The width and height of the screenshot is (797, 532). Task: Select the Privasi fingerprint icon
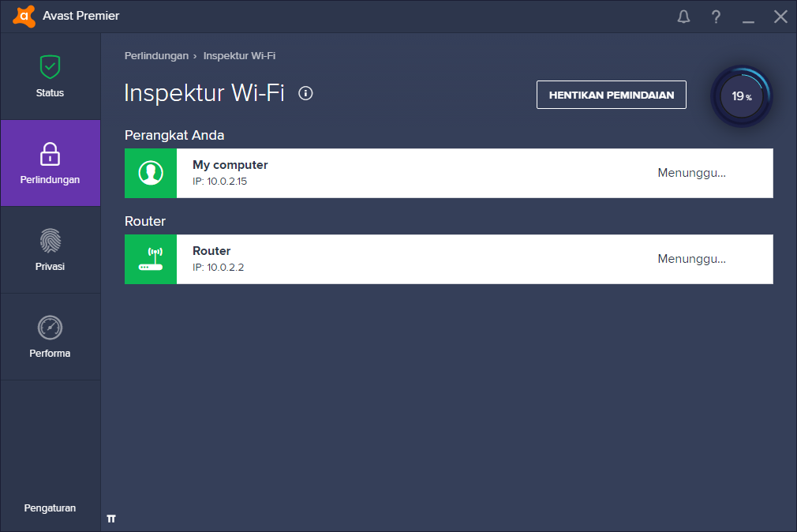[x=50, y=242]
